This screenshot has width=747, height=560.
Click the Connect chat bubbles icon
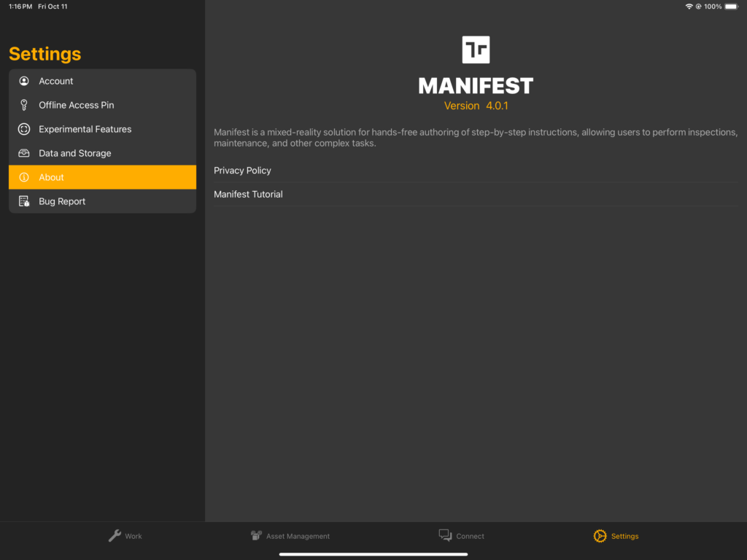[x=445, y=535]
